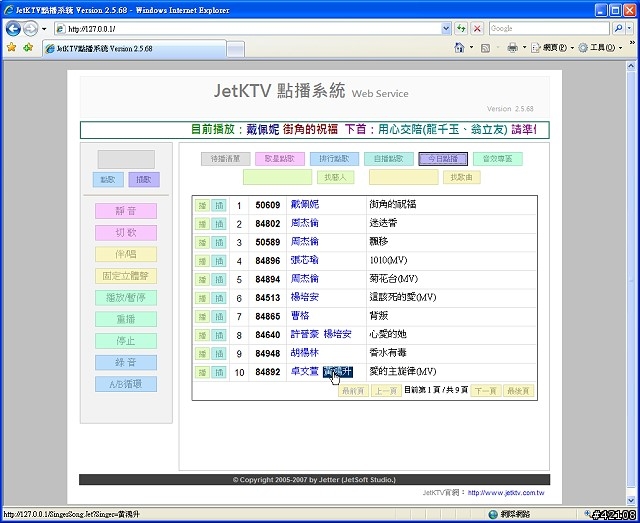Open the www.jetktv.com.tw website link
The width and height of the screenshot is (640, 523).
tap(506, 493)
